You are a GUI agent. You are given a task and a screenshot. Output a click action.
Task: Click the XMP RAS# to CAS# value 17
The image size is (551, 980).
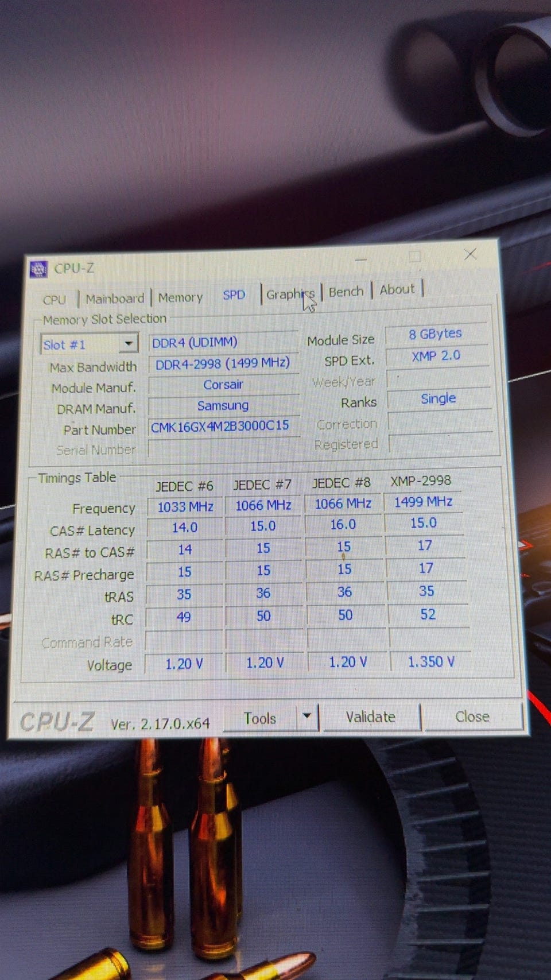[x=425, y=545]
